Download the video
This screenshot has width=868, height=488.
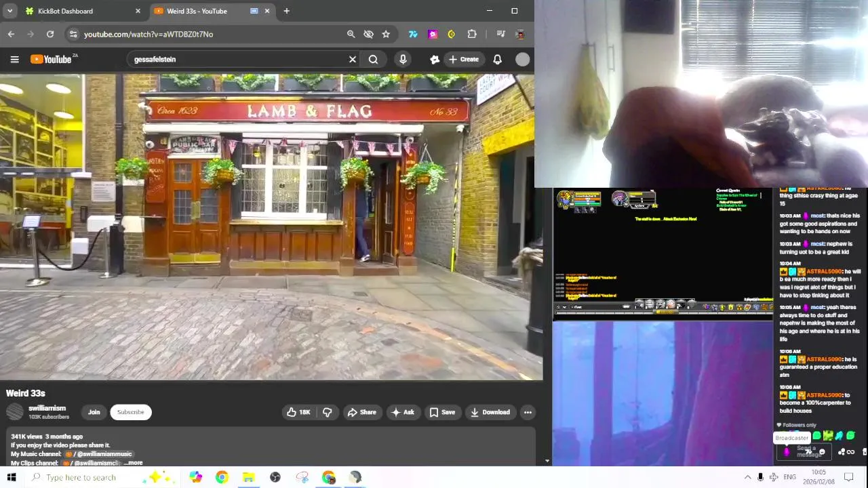pyautogui.click(x=490, y=412)
